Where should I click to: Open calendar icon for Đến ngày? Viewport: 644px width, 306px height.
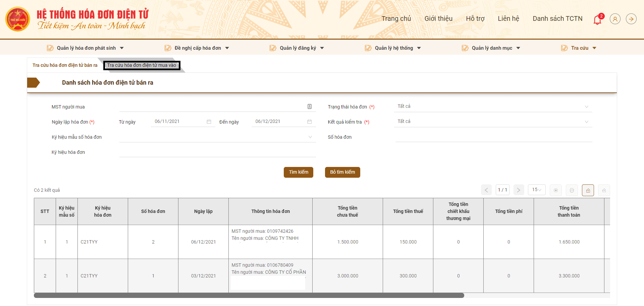(310, 122)
